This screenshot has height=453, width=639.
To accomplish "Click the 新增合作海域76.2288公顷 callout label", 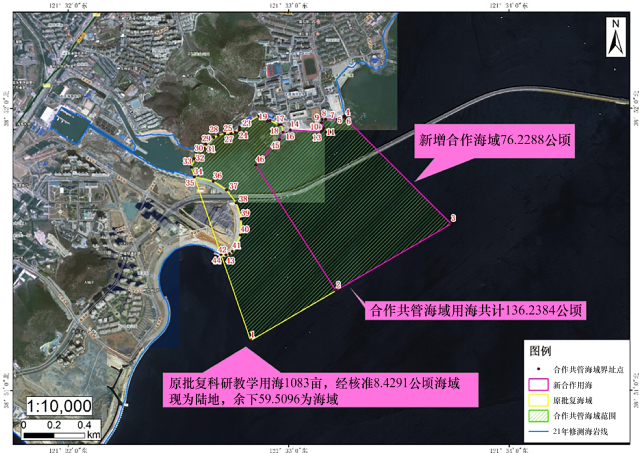I will 494,142.
